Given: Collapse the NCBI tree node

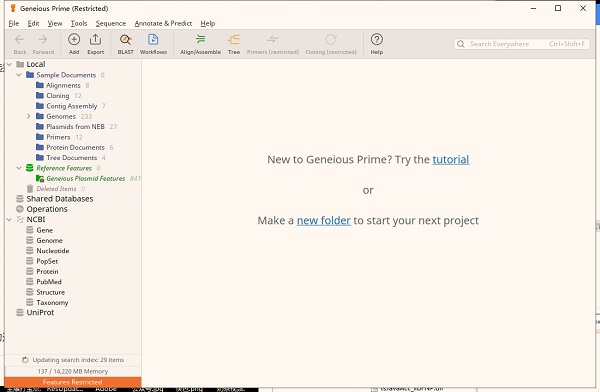Looking at the screenshot, I should [10, 219].
